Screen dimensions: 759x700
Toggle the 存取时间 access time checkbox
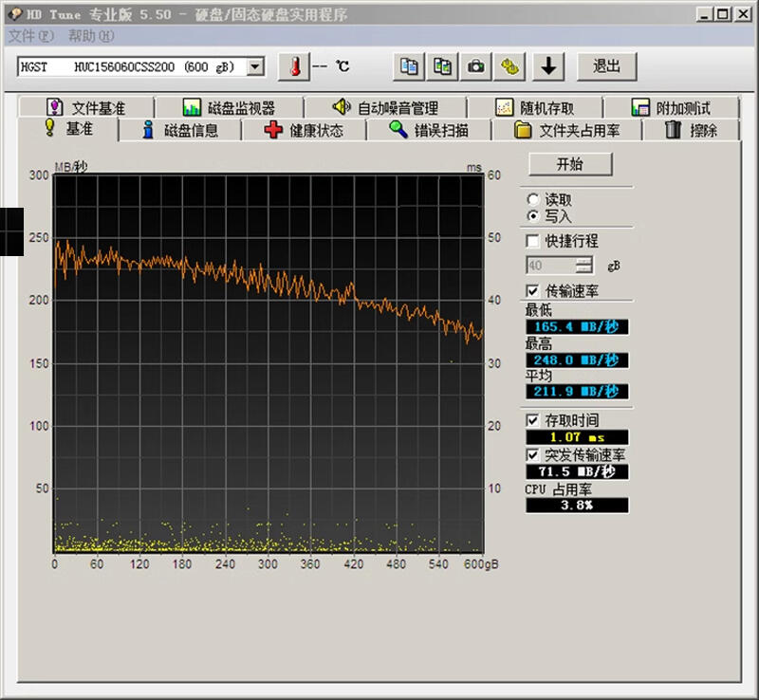tap(532, 420)
